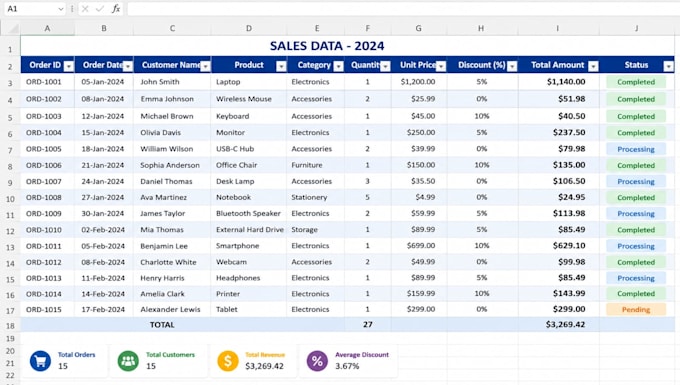This screenshot has width=680, height=385.
Task: Click date cell 17-Feb-2024
Action: (103, 310)
